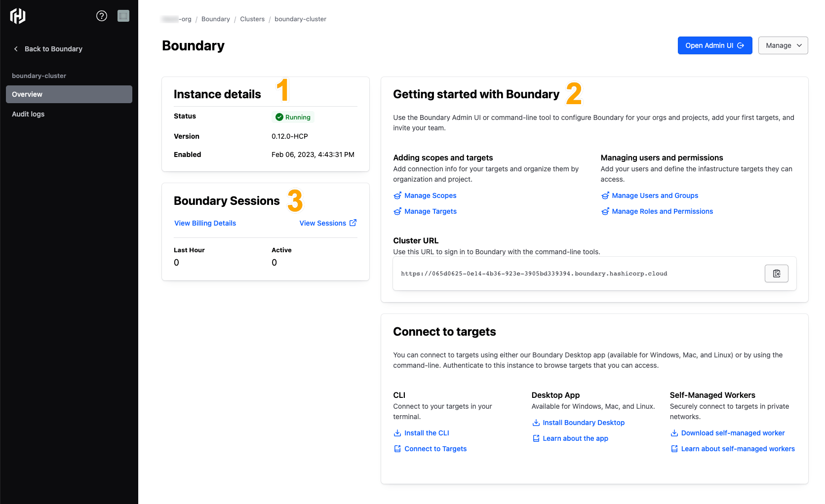Screen dimensions: 825x504
Task: Open the Manage dropdown
Action: coord(783,45)
